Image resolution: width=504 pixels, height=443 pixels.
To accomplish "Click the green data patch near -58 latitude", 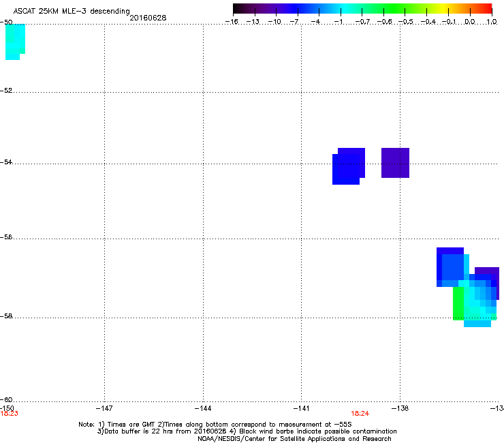I will pos(458,303).
